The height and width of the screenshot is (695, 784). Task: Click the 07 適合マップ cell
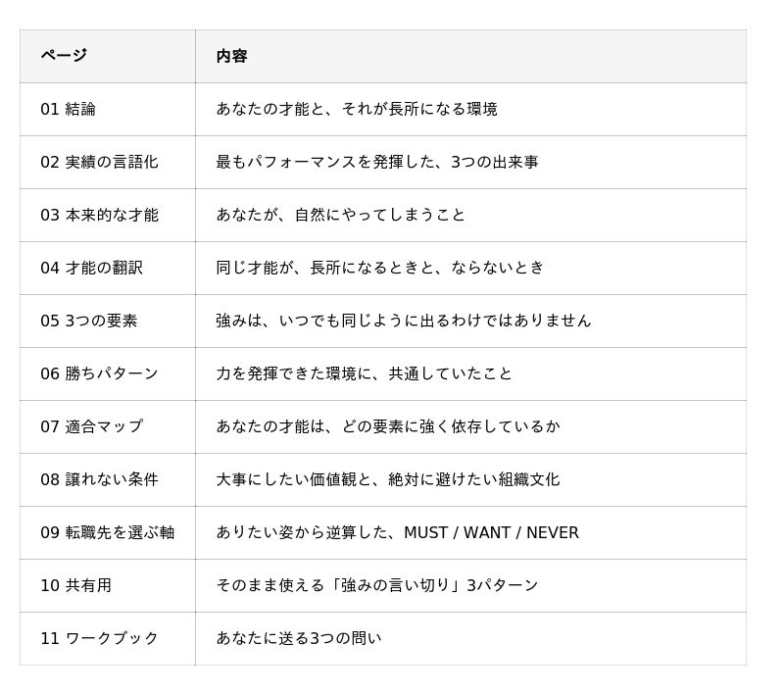point(108,427)
